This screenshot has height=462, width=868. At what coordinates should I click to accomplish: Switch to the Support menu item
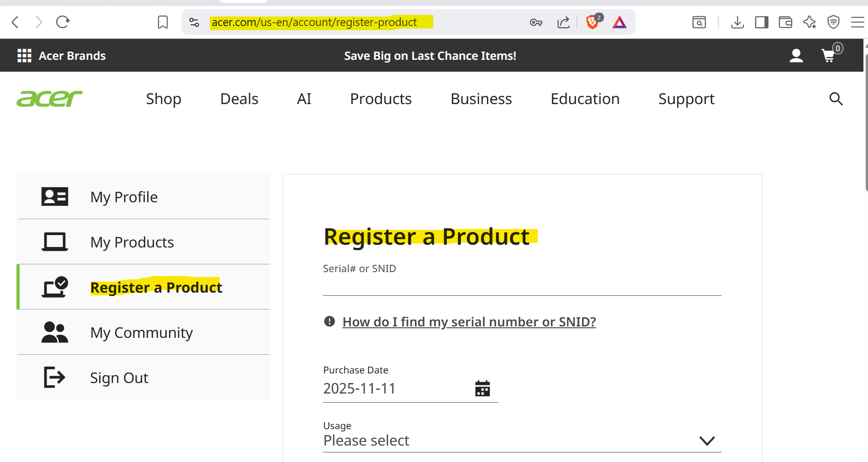point(686,99)
